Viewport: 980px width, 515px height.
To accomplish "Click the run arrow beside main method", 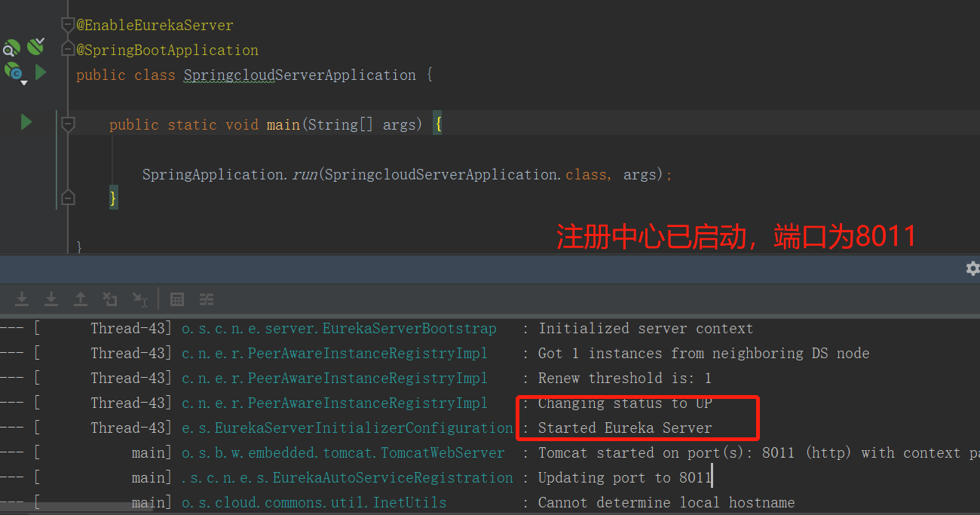I will click(26, 121).
